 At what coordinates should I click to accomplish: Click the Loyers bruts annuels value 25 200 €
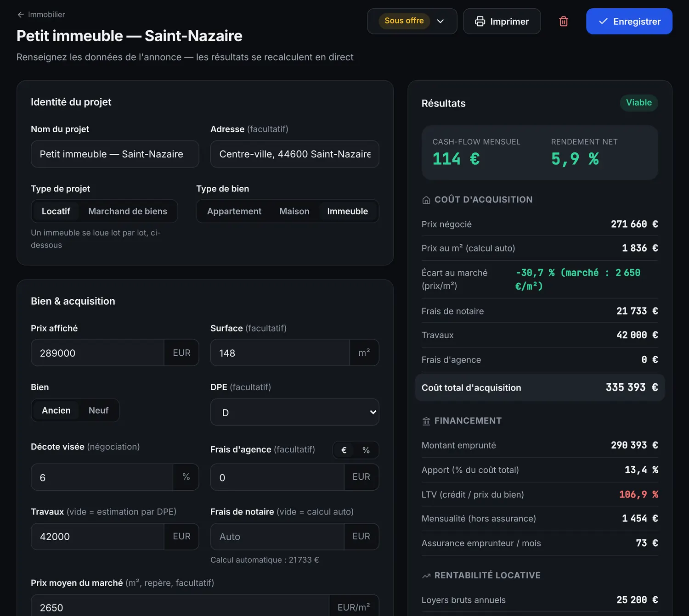(x=638, y=600)
